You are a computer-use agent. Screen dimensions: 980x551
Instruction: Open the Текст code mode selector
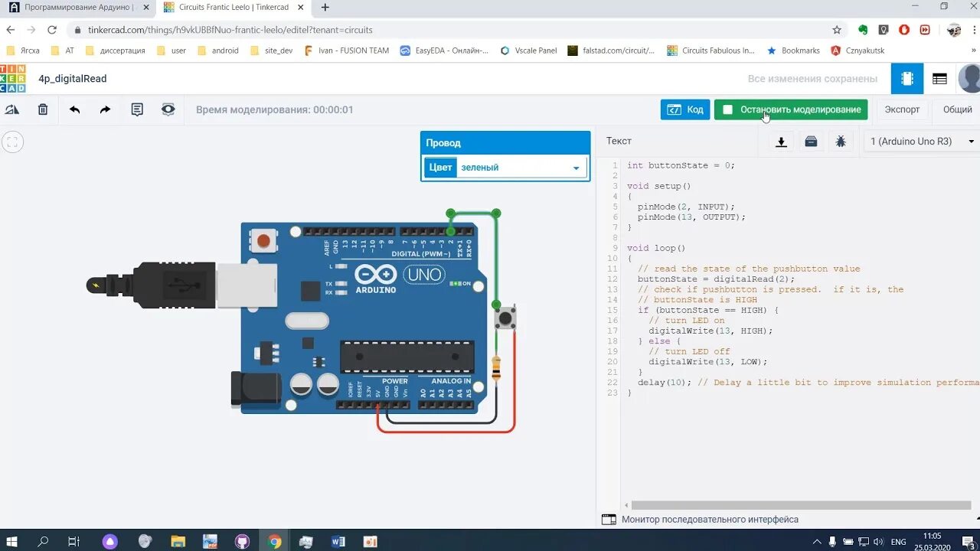pyautogui.click(x=619, y=141)
